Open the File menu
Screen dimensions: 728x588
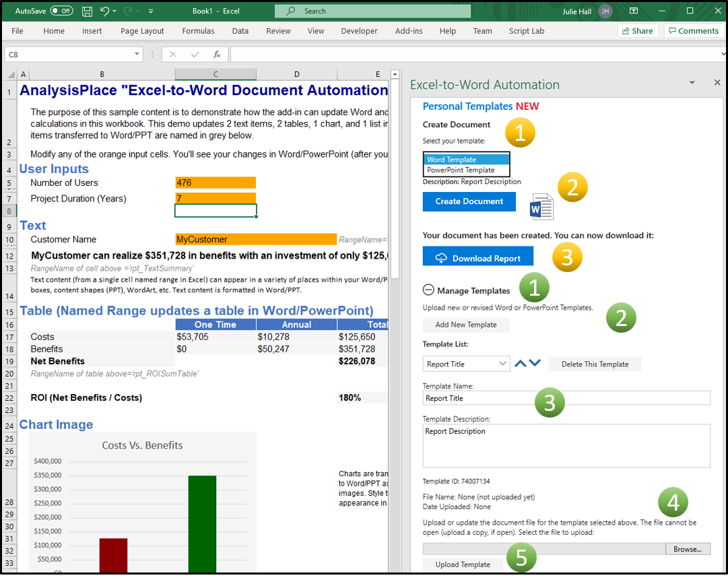point(18,31)
